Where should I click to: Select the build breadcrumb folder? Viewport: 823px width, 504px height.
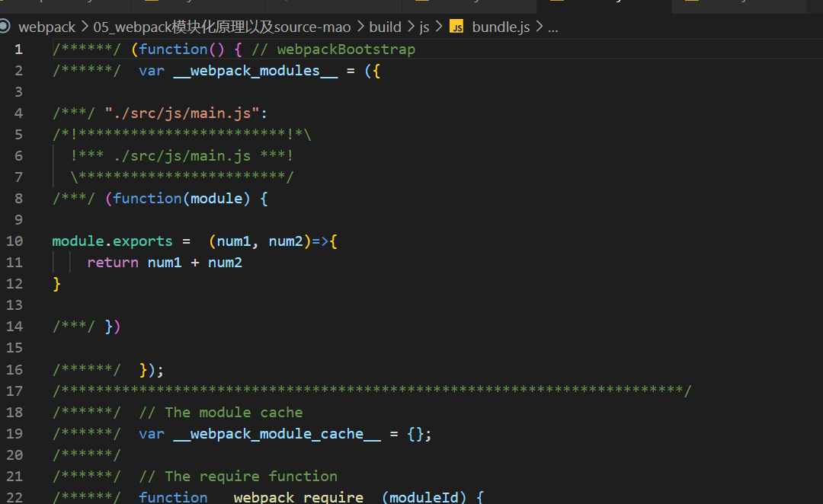385,27
